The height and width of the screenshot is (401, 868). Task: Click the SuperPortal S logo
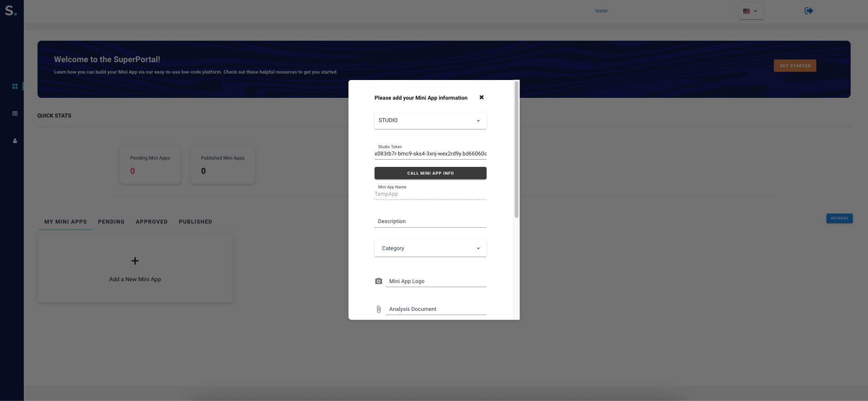(x=11, y=11)
